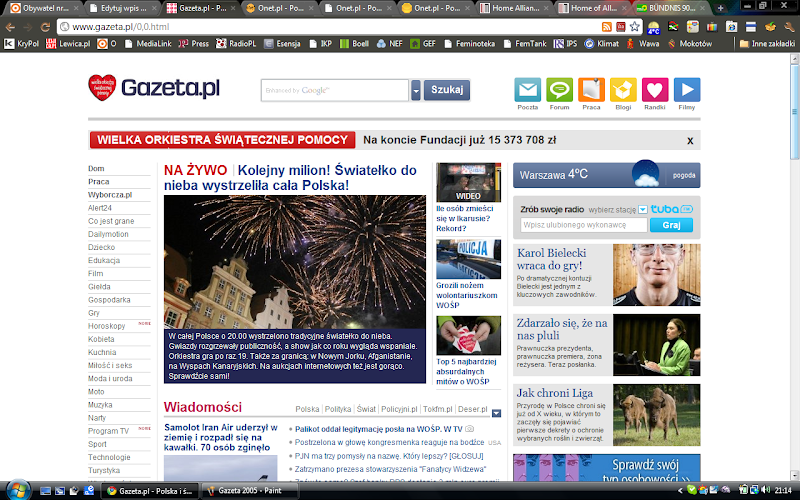Open the Lewica.pl bookmark
Image resolution: width=800 pixels, height=500 pixels.
coord(68,44)
